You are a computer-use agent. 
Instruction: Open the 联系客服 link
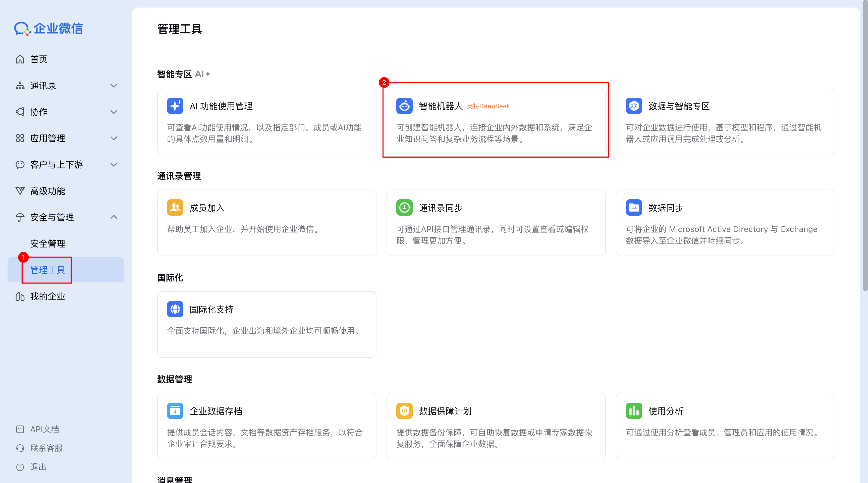[46, 448]
